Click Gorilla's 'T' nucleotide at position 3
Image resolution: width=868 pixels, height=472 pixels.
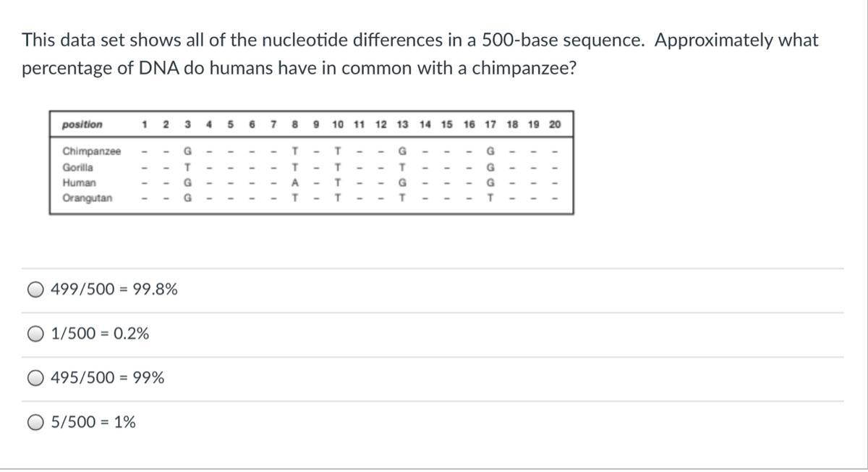[x=188, y=167]
